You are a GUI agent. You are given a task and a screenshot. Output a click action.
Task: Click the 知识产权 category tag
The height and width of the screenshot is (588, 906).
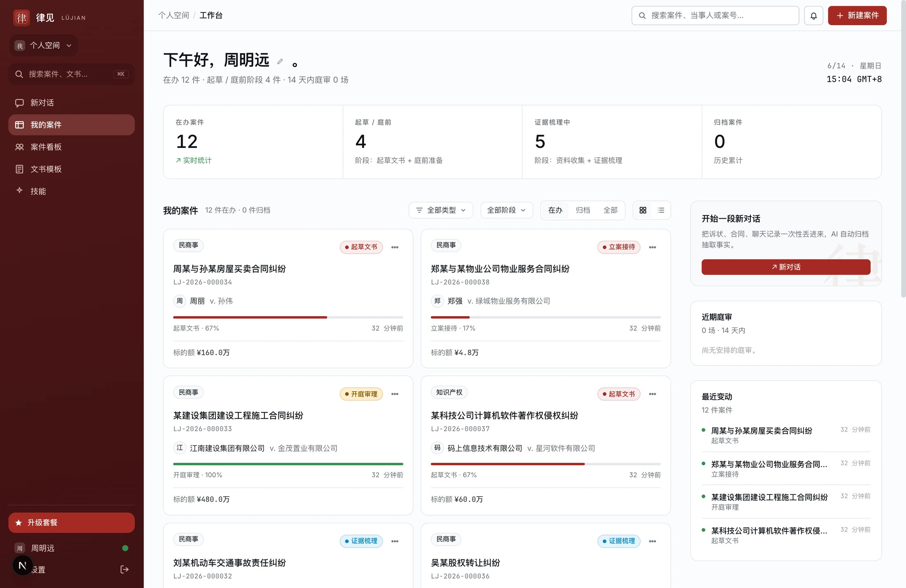coord(449,392)
